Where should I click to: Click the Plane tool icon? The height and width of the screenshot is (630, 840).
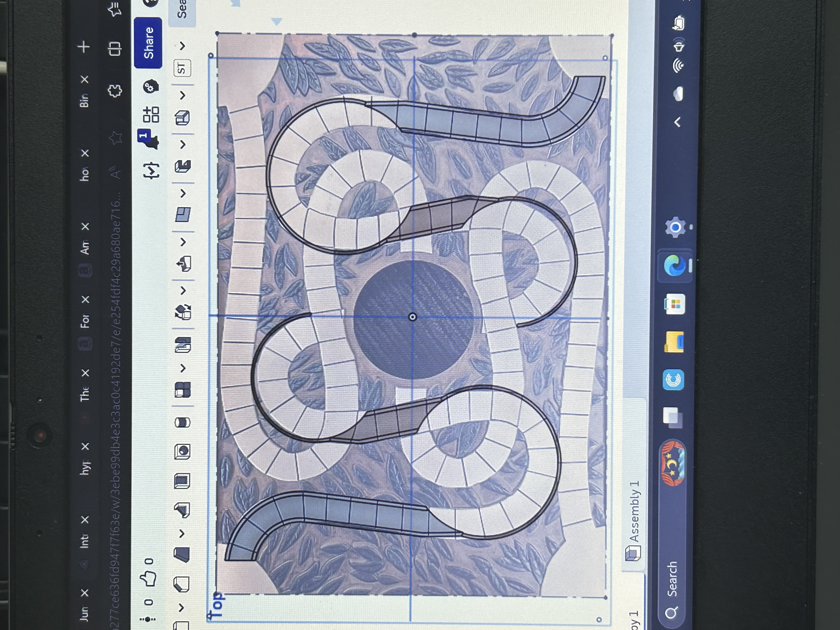[183, 215]
